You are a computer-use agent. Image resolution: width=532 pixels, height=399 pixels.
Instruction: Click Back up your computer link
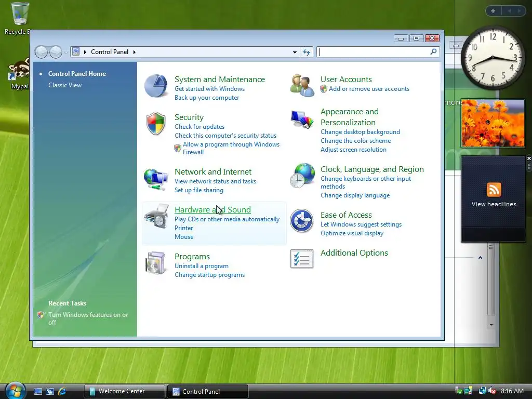click(207, 98)
